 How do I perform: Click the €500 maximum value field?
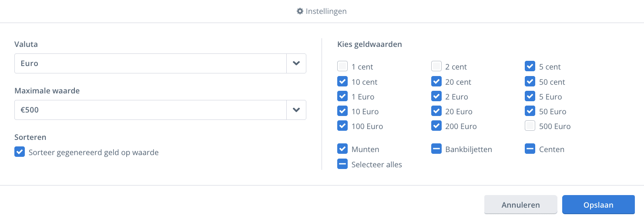(151, 110)
